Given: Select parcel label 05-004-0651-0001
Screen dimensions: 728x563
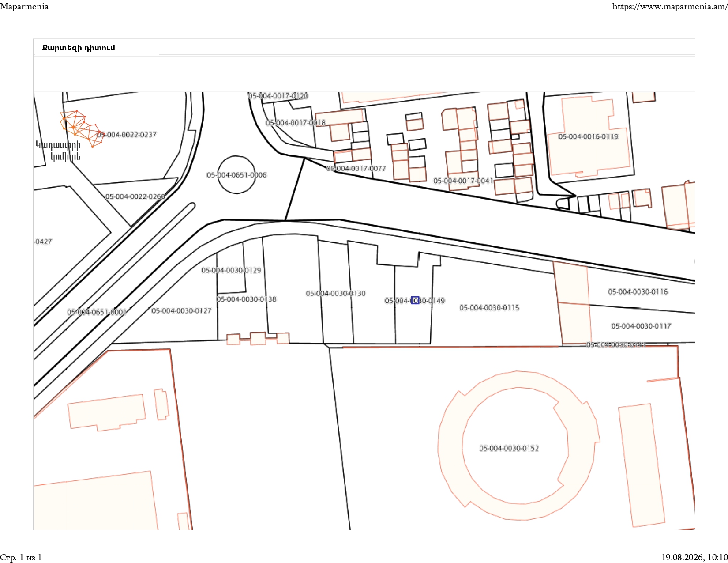Looking at the screenshot, I should [x=97, y=312].
